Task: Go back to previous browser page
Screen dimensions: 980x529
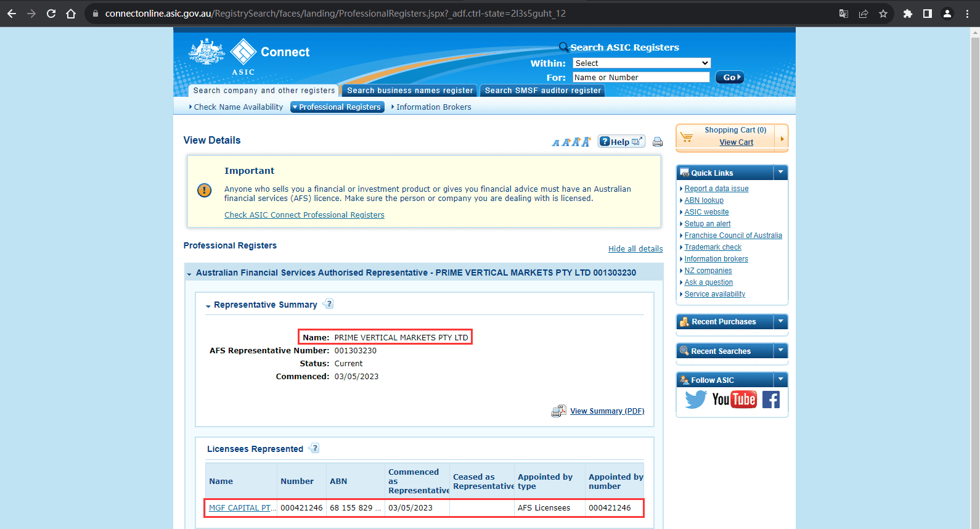Action: click(x=12, y=14)
